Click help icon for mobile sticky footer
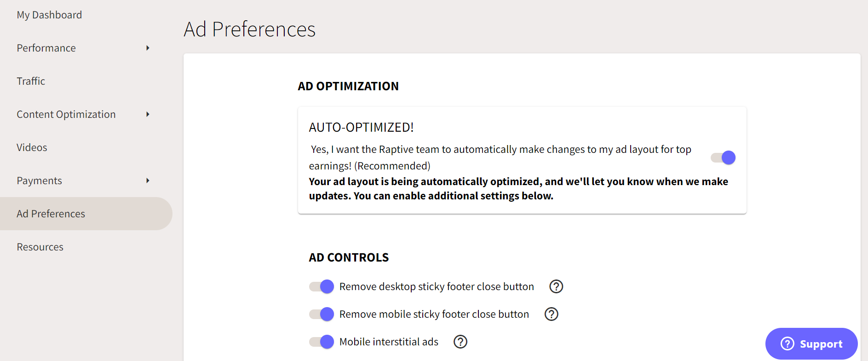The width and height of the screenshot is (868, 361). click(551, 314)
